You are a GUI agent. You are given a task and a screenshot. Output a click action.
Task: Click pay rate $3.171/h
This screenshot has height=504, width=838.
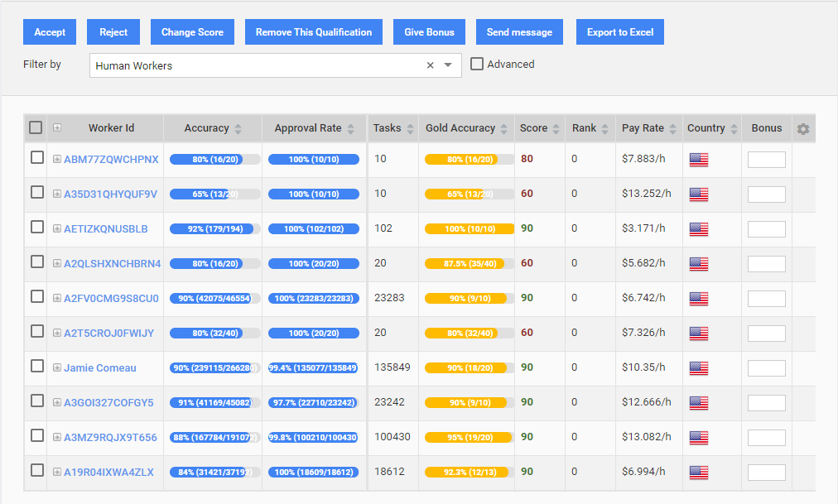(643, 228)
